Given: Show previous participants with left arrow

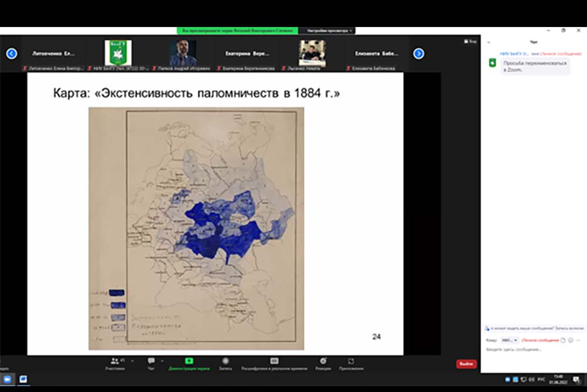Looking at the screenshot, I should coord(11,53).
